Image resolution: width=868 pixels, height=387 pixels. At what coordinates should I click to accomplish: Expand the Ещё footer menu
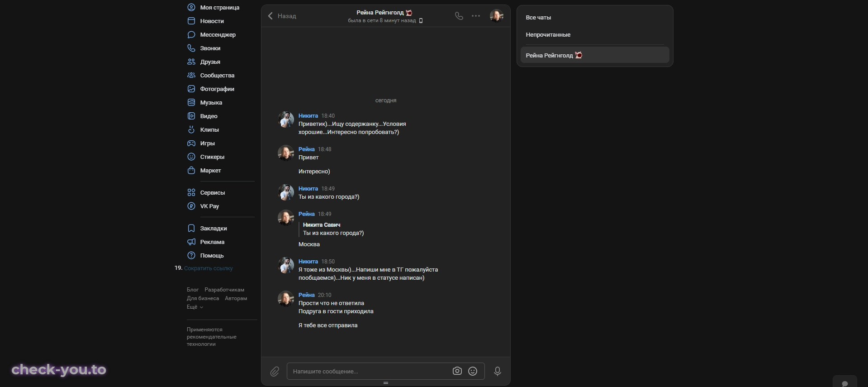195,307
